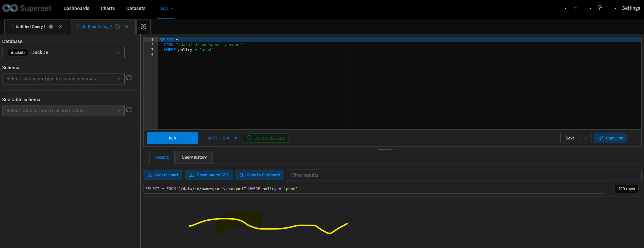Screen dimensions: 644x248
Task: Click the chart icon on Create chart
Action: 150,175
